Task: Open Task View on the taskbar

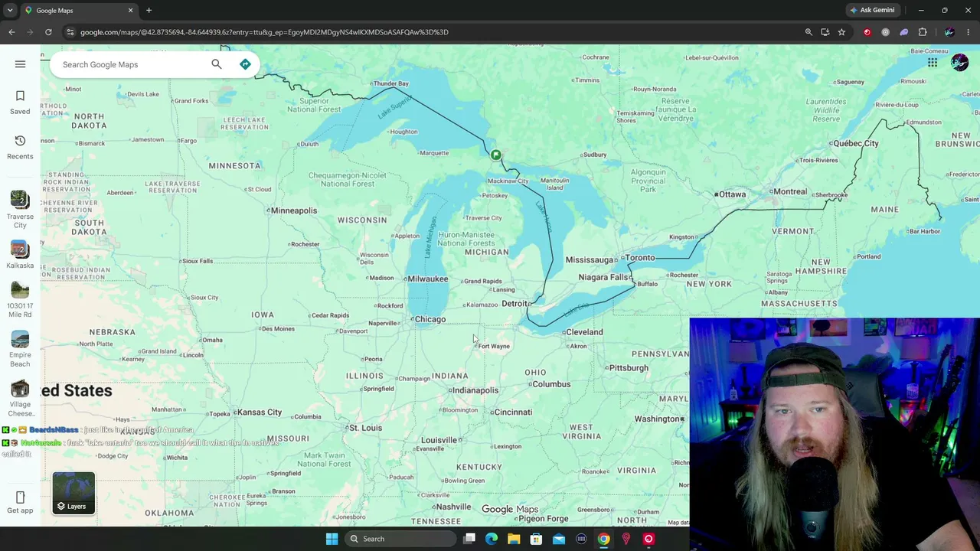Action: click(469, 539)
